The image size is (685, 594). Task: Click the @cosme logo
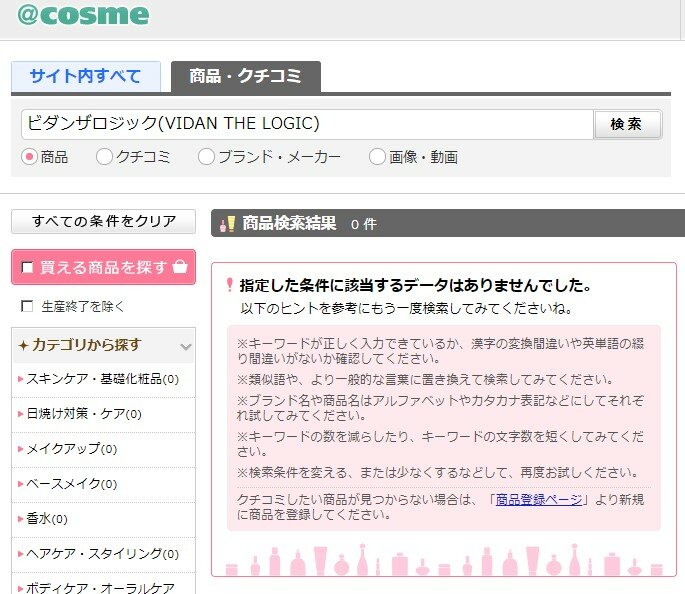click(81, 14)
